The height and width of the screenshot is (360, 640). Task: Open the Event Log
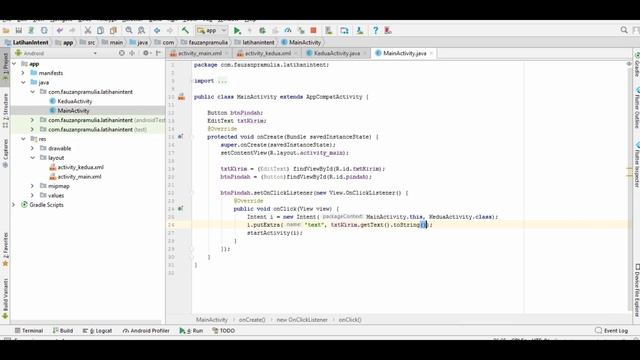click(x=611, y=331)
